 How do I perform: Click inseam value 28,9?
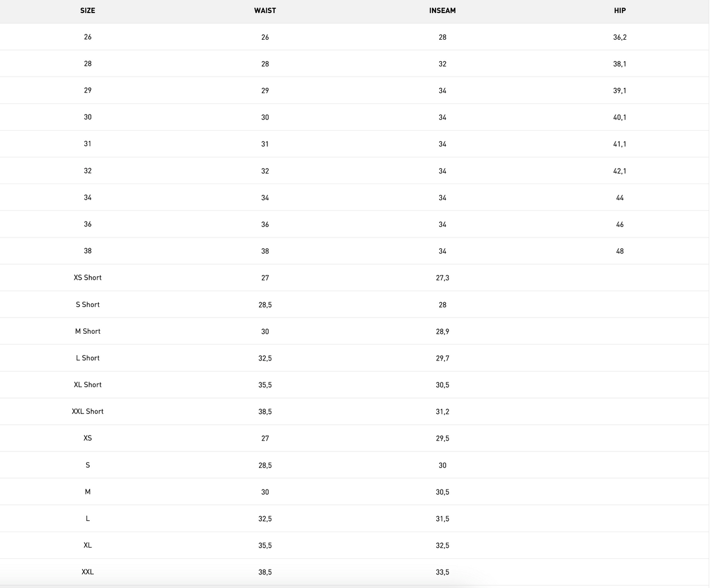[442, 331]
